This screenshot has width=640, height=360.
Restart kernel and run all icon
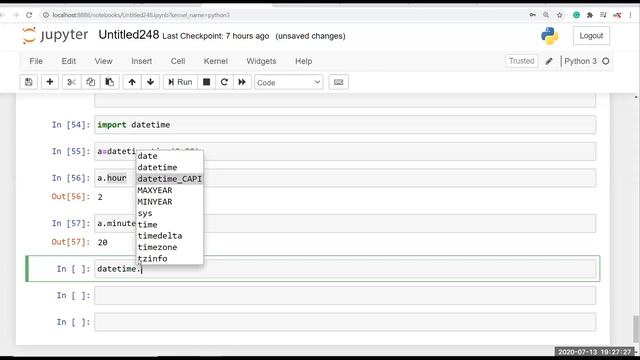click(x=242, y=82)
